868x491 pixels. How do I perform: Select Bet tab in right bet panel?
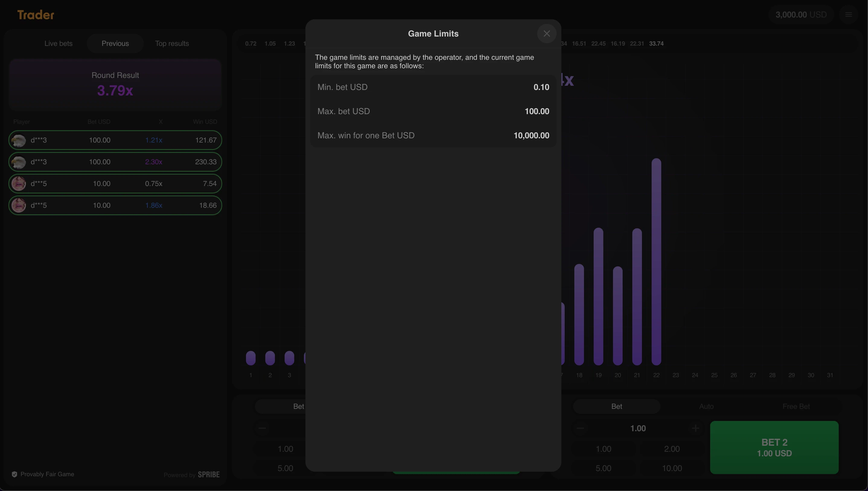click(617, 406)
